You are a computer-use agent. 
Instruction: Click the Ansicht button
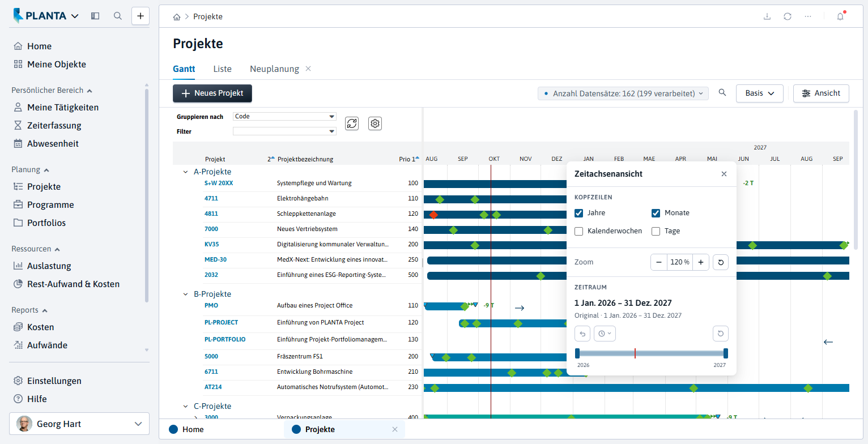[x=821, y=93]
